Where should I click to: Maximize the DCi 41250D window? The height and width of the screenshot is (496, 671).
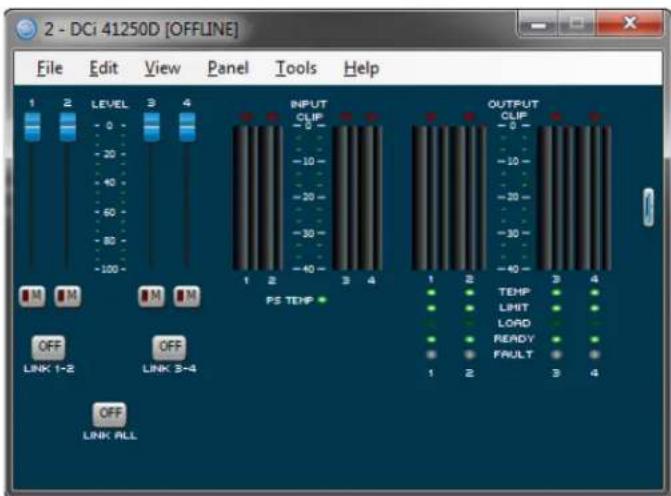[x=577, y=24]
